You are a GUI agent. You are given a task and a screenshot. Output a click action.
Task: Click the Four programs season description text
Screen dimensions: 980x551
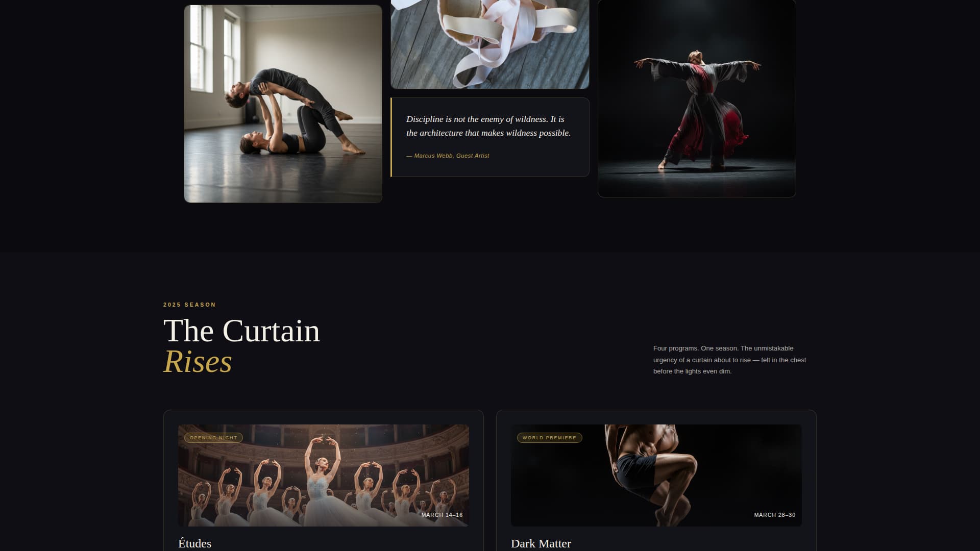coord(729,360)
